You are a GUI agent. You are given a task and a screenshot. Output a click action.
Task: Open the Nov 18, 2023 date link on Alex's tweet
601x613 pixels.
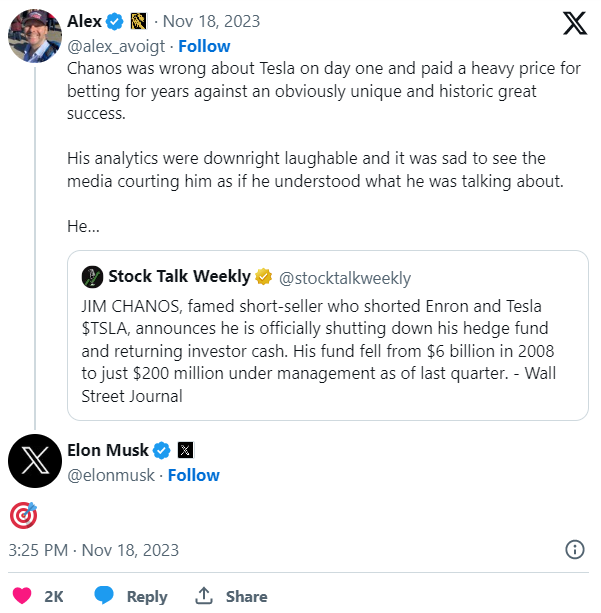click(211, 21)
